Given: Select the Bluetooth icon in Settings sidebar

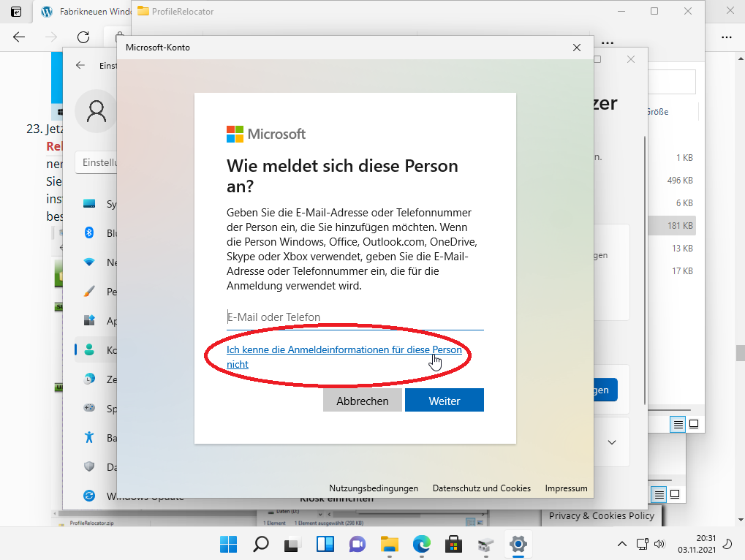Looking at the screenshot, I should [x=89, y=232].
